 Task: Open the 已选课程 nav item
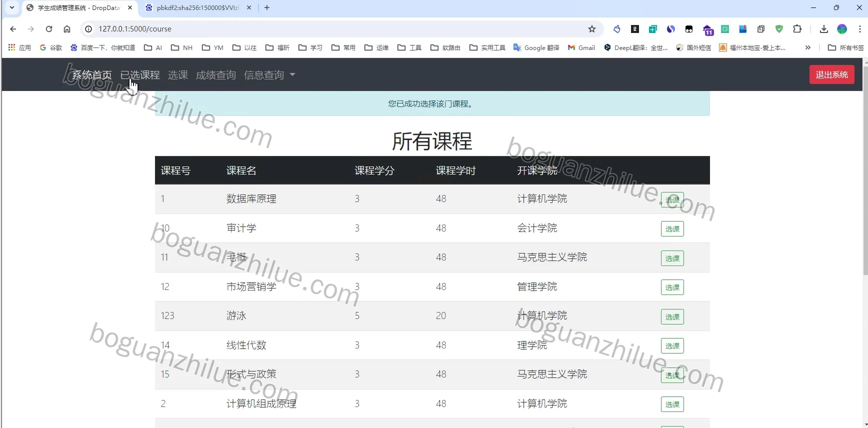coord(140,75)
